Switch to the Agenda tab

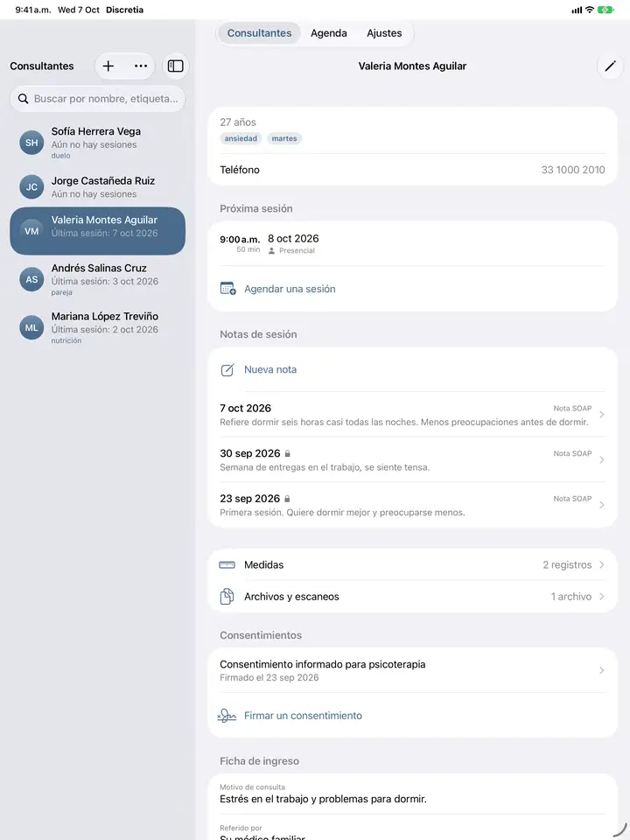[328, 33]
